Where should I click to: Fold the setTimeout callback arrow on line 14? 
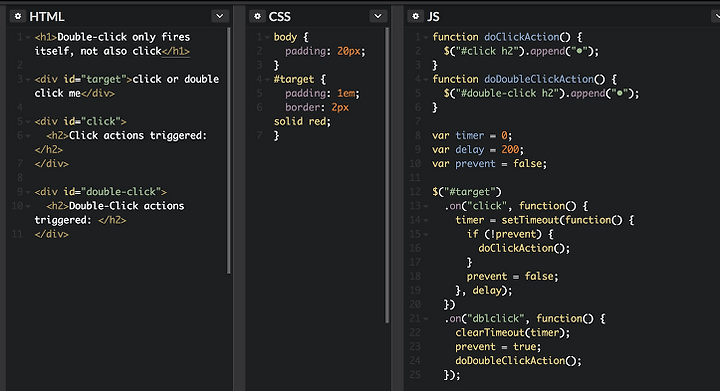click(426, 220)
